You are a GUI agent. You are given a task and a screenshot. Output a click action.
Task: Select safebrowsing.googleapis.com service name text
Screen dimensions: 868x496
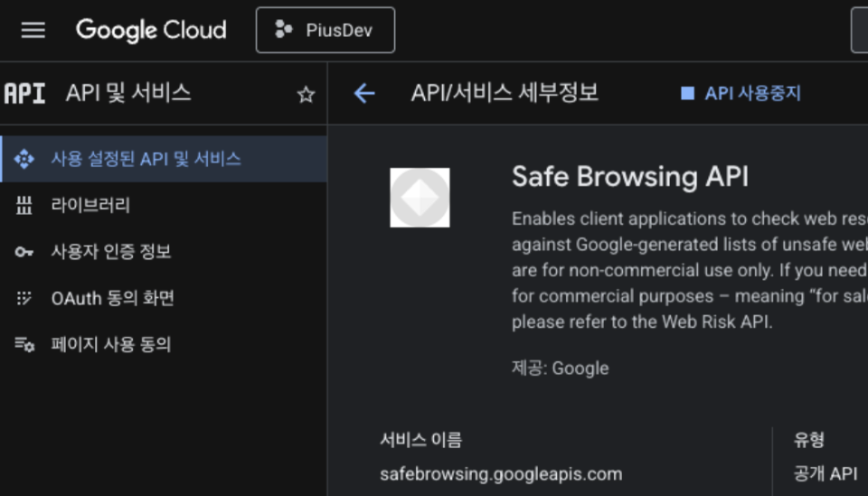click(501, 474)
